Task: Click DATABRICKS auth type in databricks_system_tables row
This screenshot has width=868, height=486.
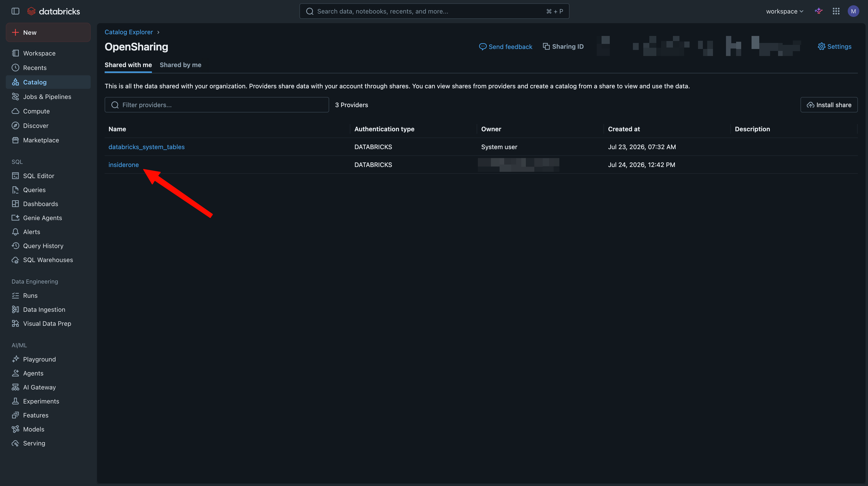Action: (373, 147)
